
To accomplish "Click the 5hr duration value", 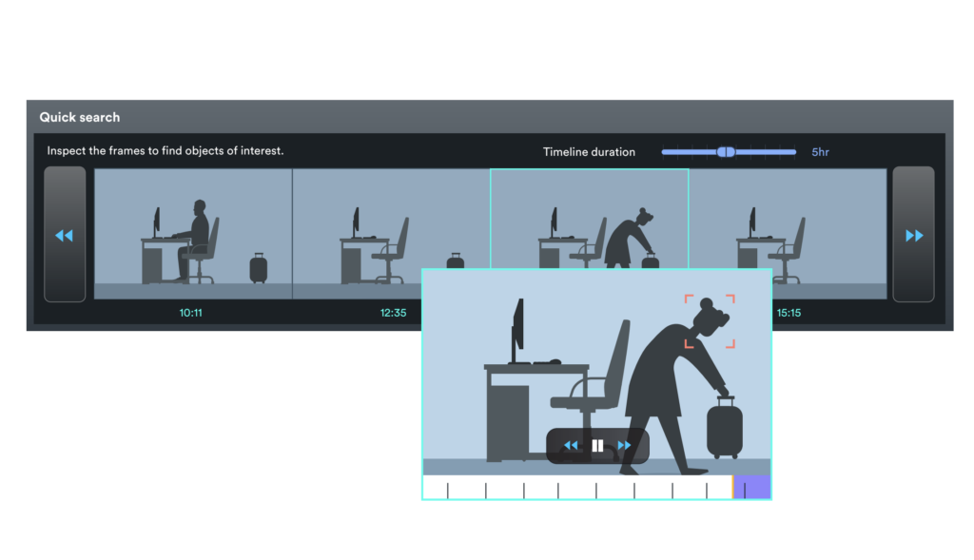I will coord(820,152).
